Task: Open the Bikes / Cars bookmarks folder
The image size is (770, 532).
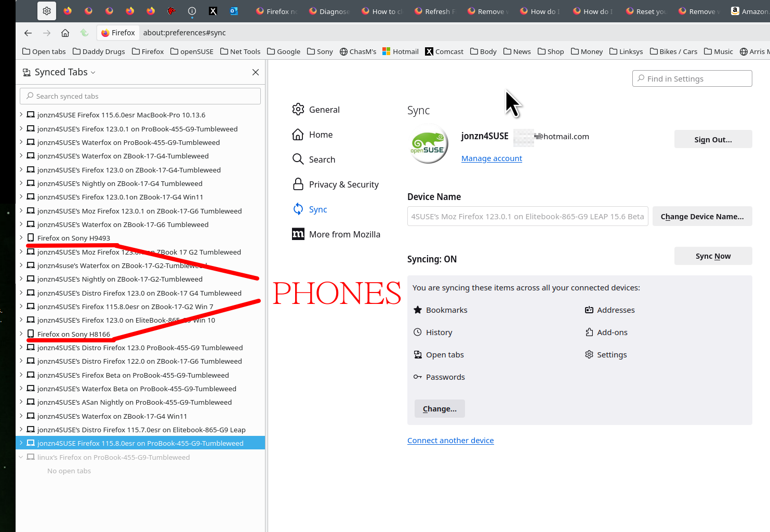Action: tap(673, 51)
